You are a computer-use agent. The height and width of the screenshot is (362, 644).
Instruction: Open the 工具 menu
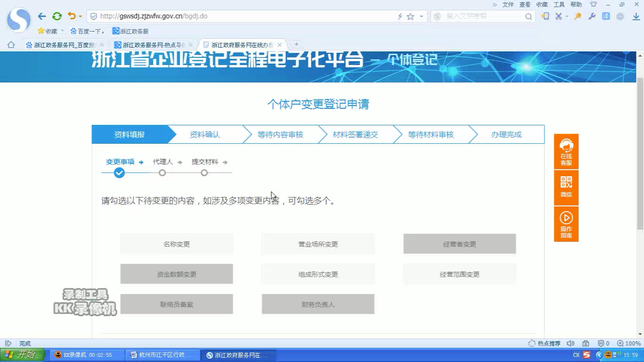click(558, 4)
